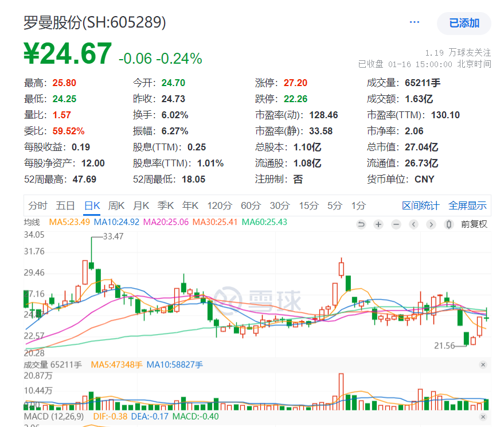504x427 pixels.
Task: Select the 周K chart tab
Action: coord(116,205)
